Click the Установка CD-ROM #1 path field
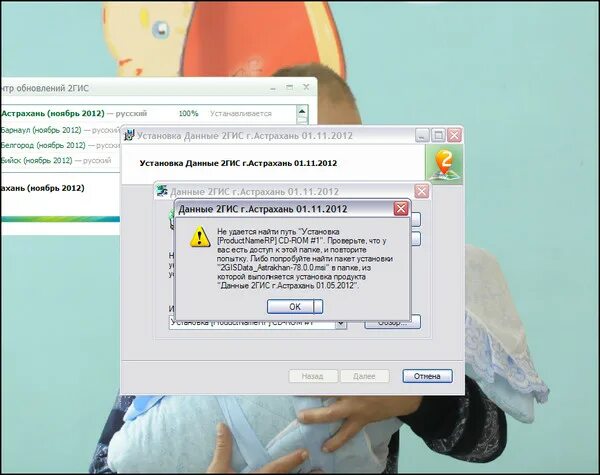The width and height of the screenshot is (600, 475). [253, 324]
